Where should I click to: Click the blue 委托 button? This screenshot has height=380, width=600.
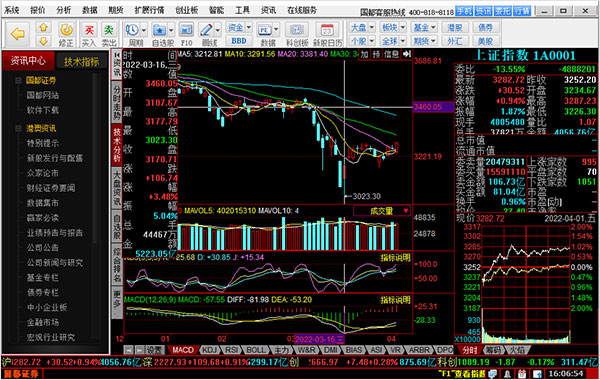(503, 11)
